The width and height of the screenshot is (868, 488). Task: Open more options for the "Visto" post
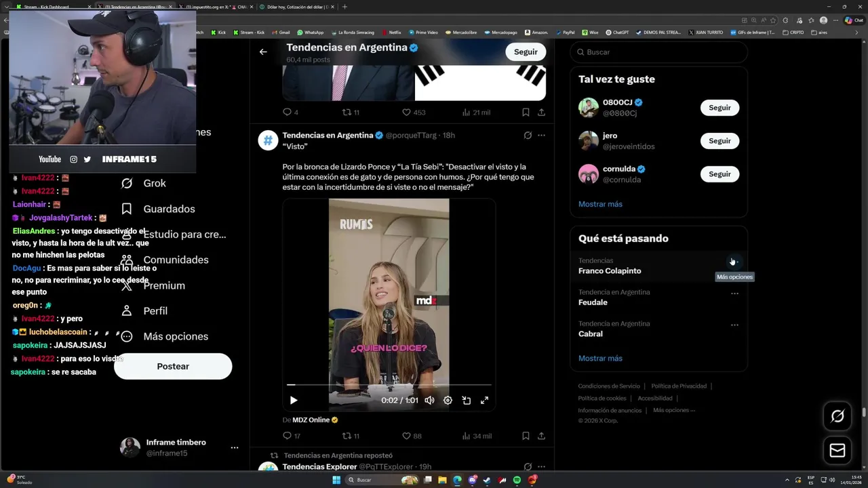[x=541, y=136]
